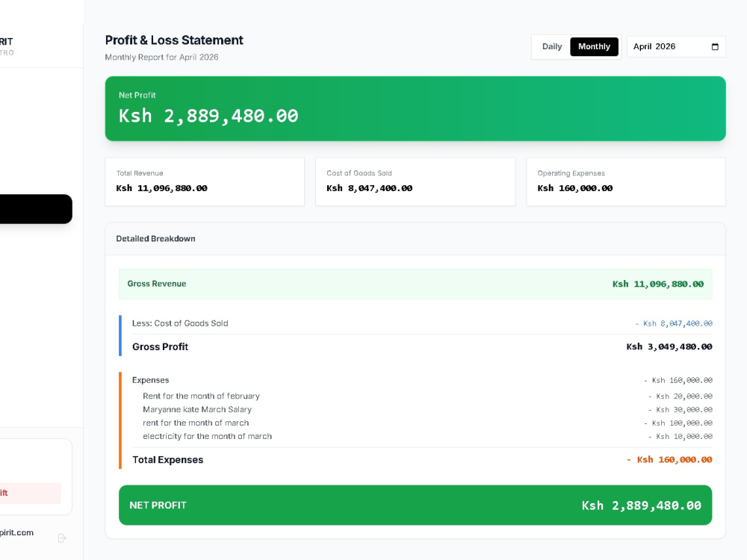
Task: Click the Cost of Goods Sold card
Action: pyautogui.click(x=415, y=181)
